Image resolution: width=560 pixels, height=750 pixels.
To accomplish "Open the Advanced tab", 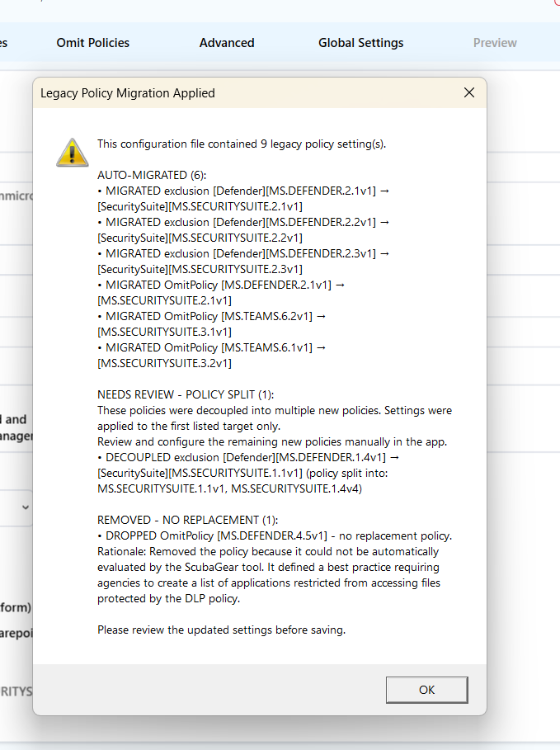I will [227, 43].
